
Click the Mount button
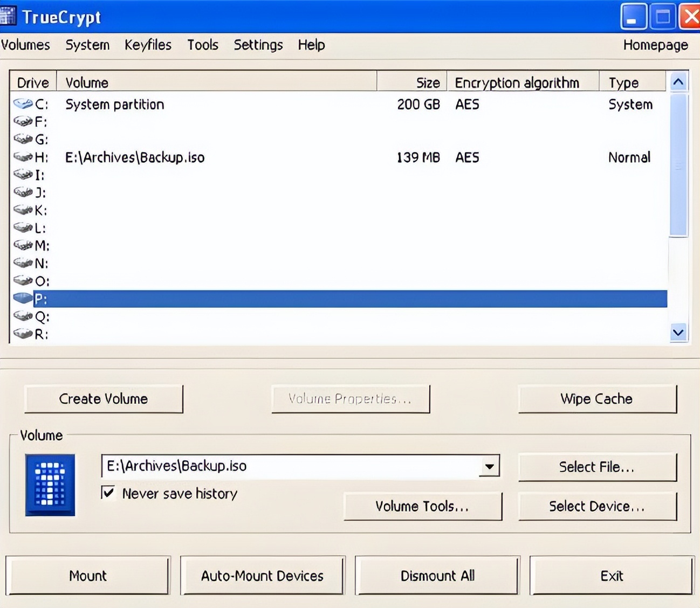pos(88,576)
